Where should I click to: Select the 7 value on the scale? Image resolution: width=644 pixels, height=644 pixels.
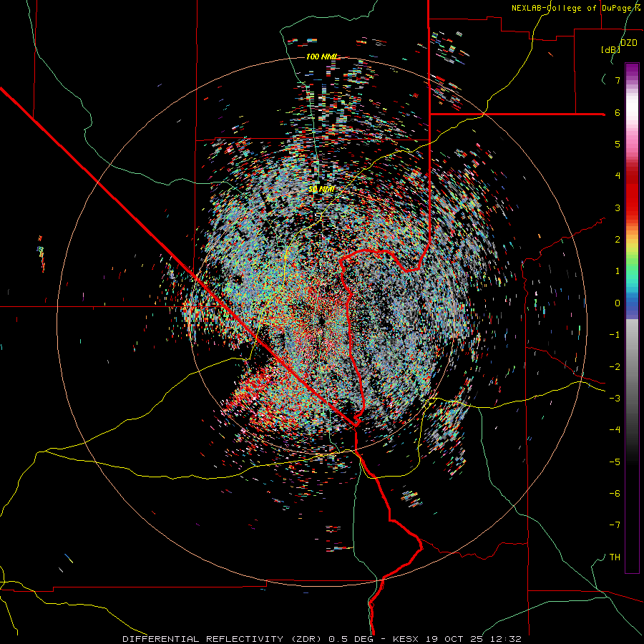[618, 80]
